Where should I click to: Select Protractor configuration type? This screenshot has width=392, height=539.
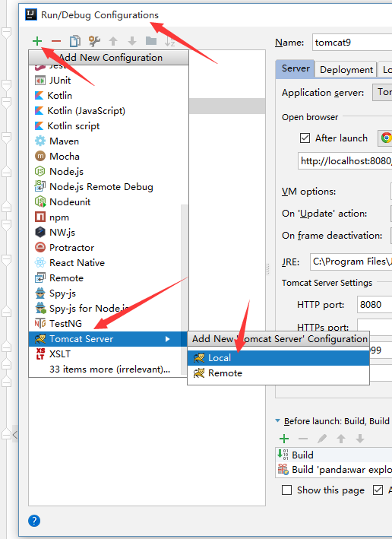pos(105,248)
